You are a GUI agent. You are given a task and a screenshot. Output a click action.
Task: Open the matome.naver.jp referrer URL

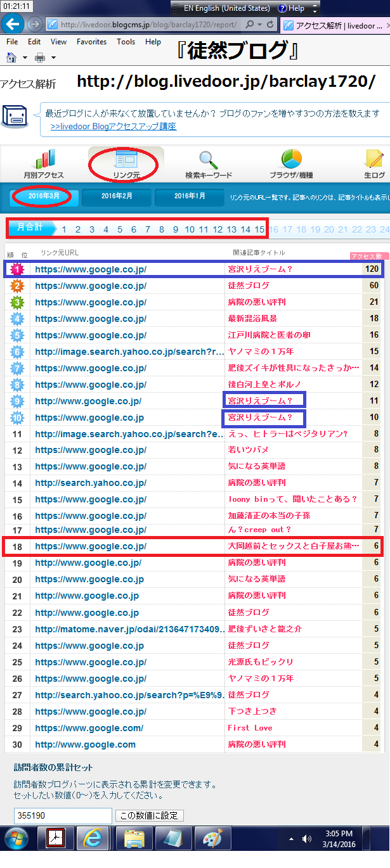point(130,629)
